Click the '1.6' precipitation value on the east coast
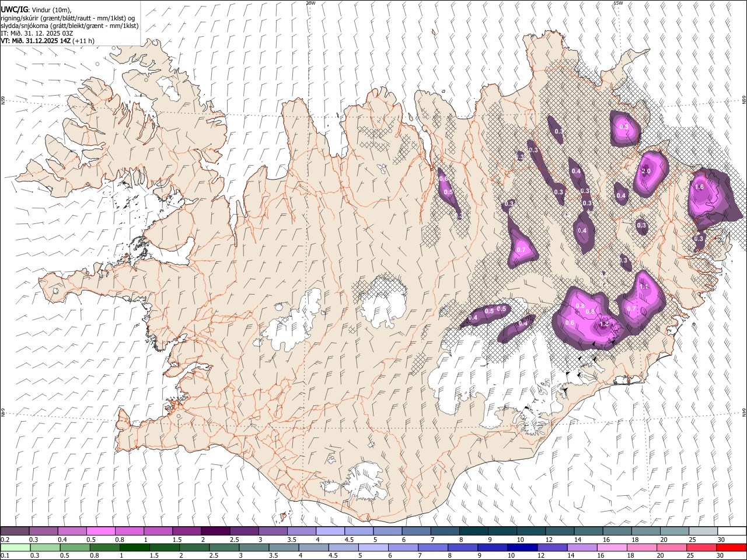This screenshot has height=560, width=747. click(700, 187)
